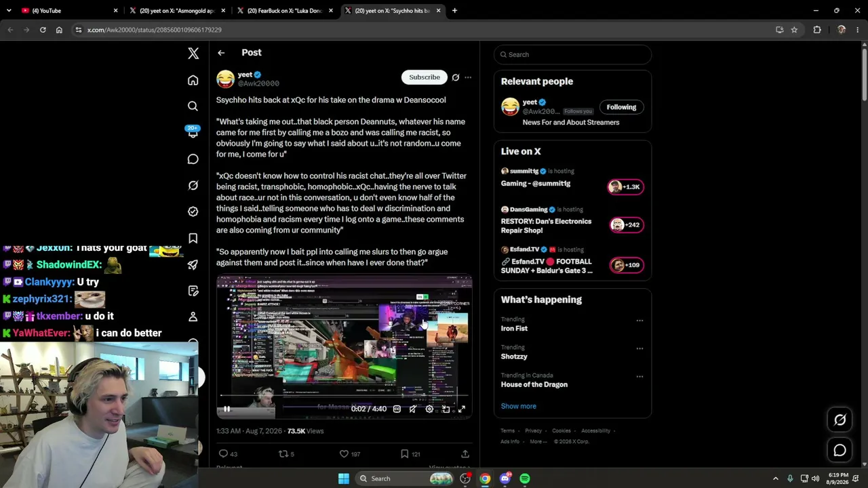
Task: Enter video fullscreen
Action: (462, 409)
